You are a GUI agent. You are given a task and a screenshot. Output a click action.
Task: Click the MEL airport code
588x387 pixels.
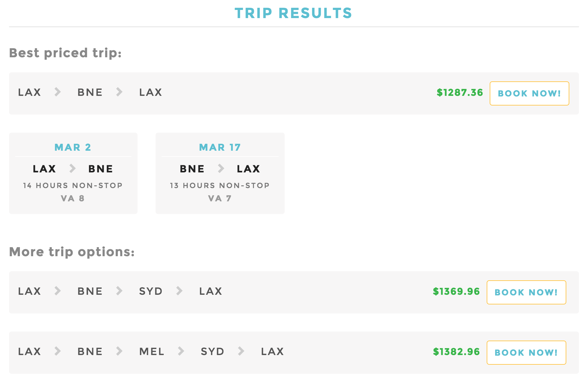pyautogui.click(x=152, y=351)
